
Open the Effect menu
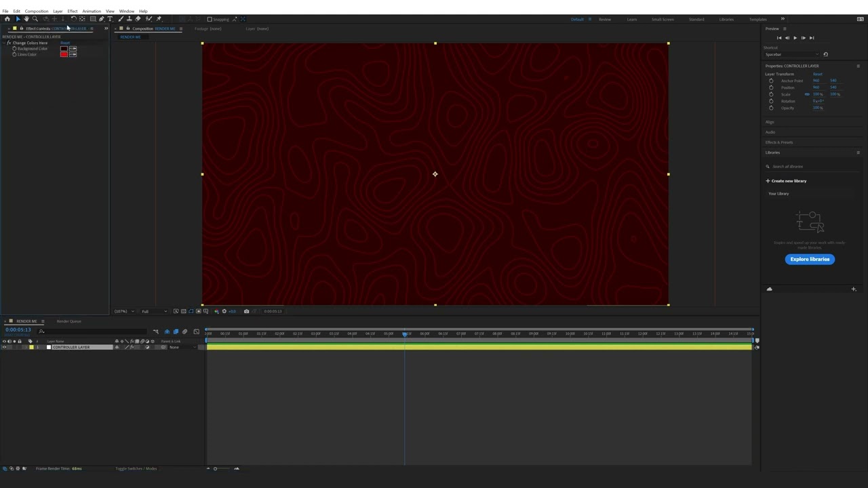(72, 11)
